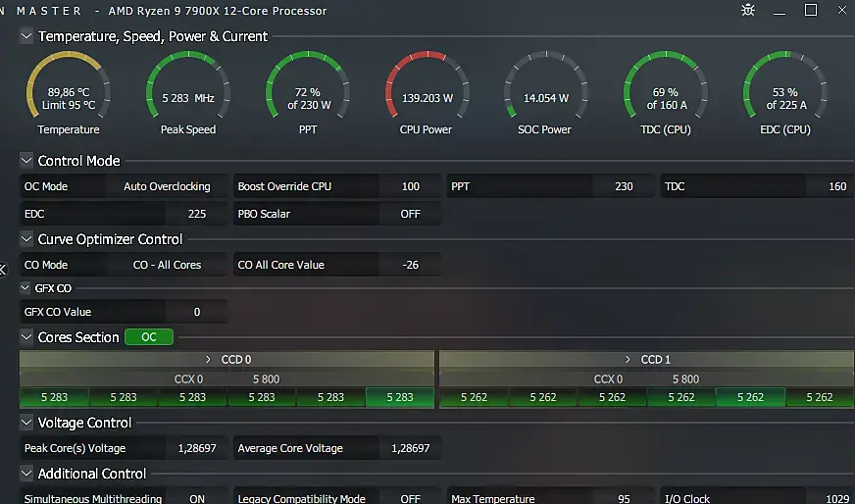The image size is (855, 504).
Task: Click Boost Override CPU value 100
Action: pyautogui.click(x=410, y=186)
